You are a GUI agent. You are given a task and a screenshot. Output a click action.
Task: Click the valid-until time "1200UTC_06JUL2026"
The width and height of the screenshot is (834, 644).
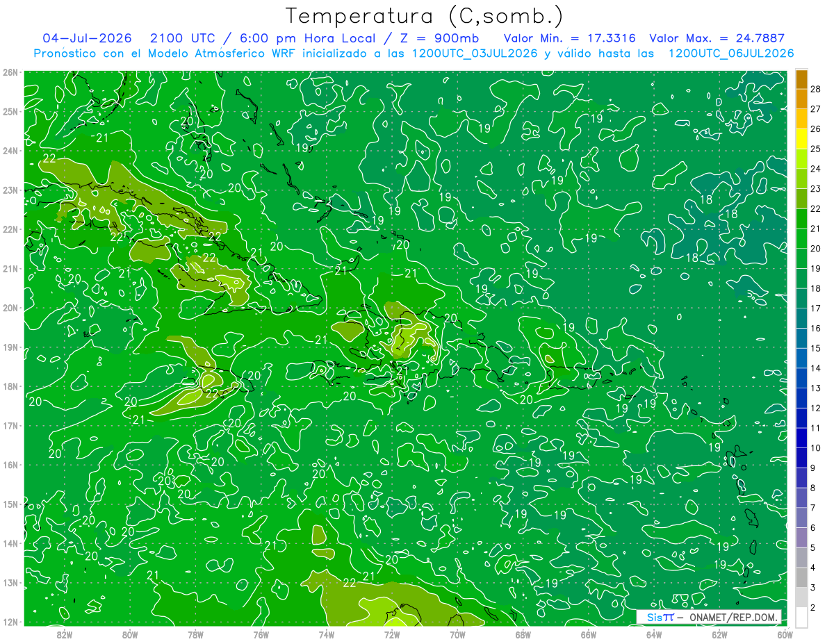[x=731, y=53]
